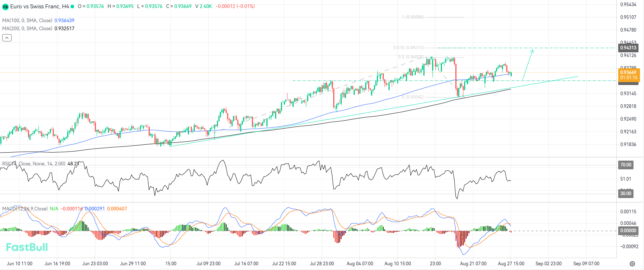The width and height of the screenshot is (644, 270).
Task: Click the change value -0.00012 (-0.01%)
Action: (235, 6)
